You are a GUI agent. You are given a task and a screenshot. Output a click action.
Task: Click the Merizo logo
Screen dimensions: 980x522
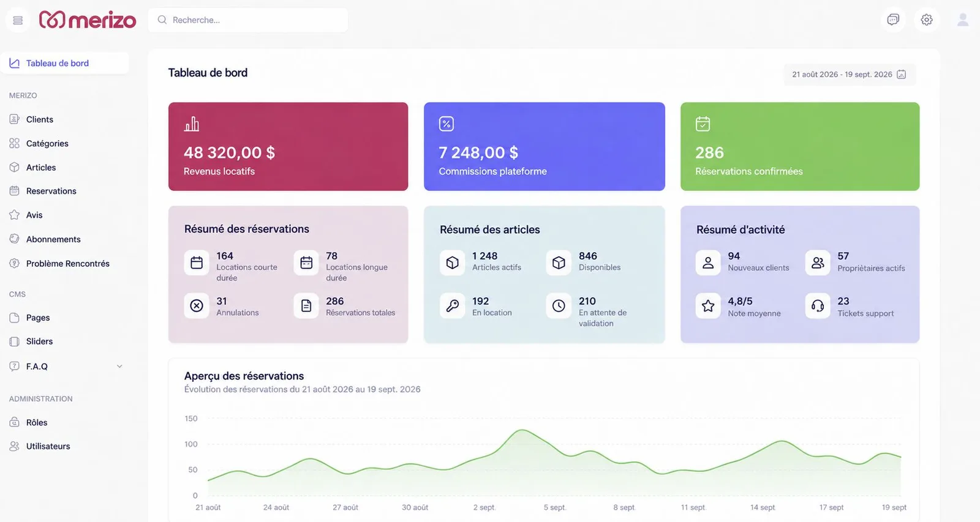pyautogui.click(x=88, y=20)
